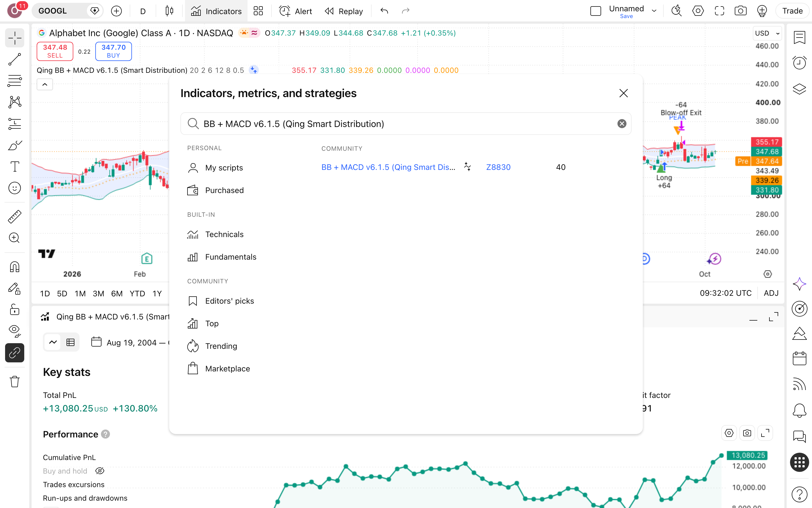Open the Unnamed layout dropdown arrow
Screen dimensions: 812x508
coord(654,11)
